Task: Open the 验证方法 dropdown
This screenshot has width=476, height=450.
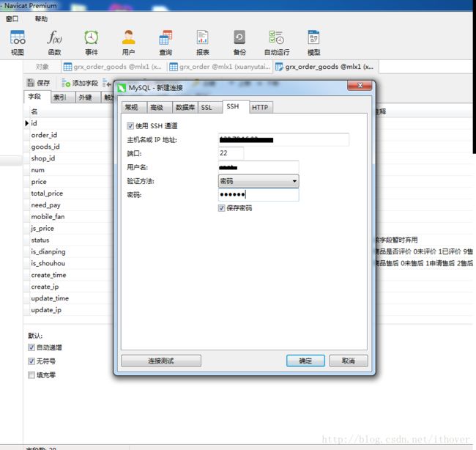Action: (x=259, y=181)
